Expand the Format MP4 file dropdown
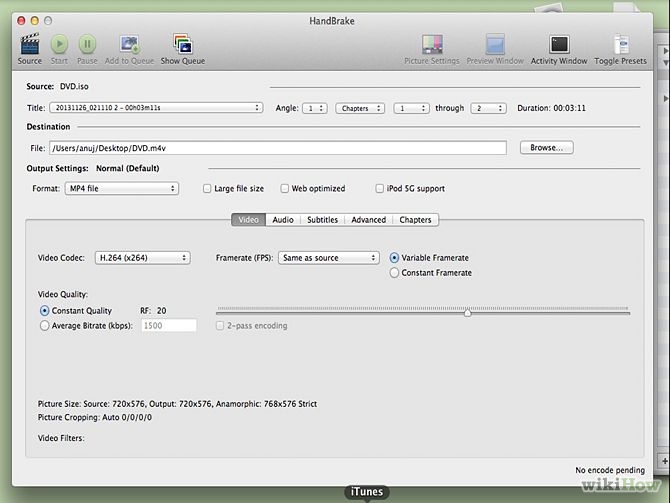Image resolution: width=670 pixels, height=503 pixels. tap(120, 188)
